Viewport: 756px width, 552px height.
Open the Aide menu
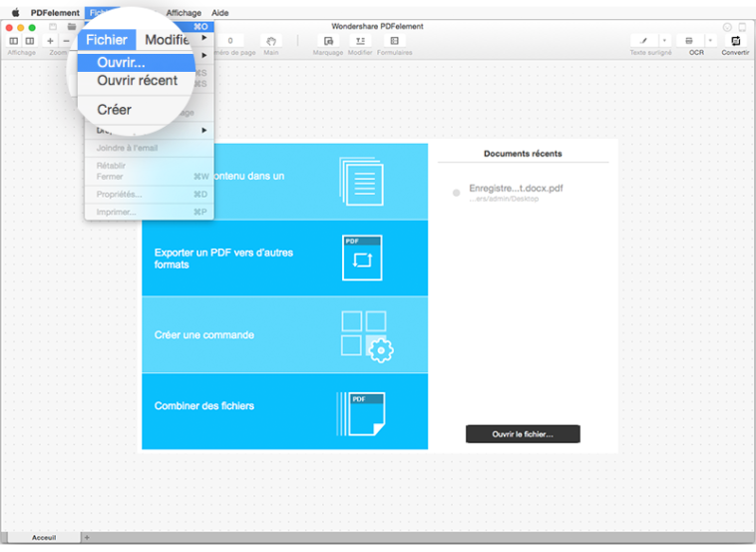tap(219, 13)
